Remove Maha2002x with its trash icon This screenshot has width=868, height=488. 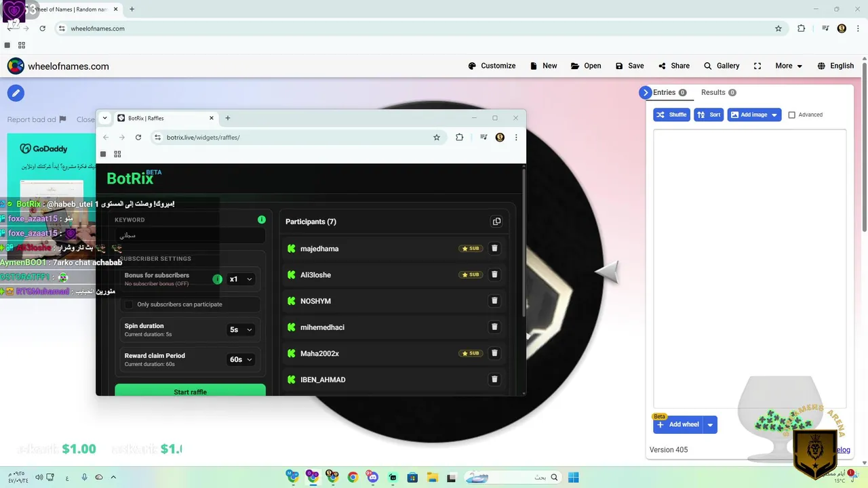494,353
